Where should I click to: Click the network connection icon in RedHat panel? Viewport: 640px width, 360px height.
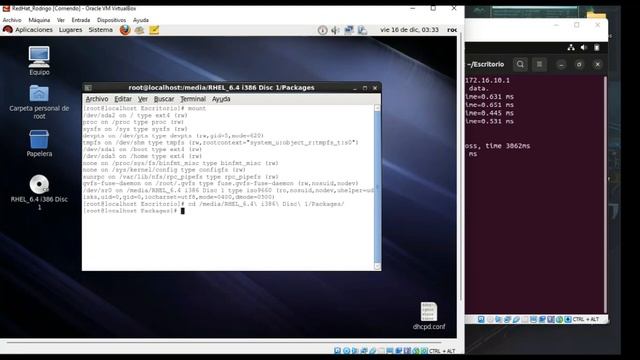pos(349,30)
